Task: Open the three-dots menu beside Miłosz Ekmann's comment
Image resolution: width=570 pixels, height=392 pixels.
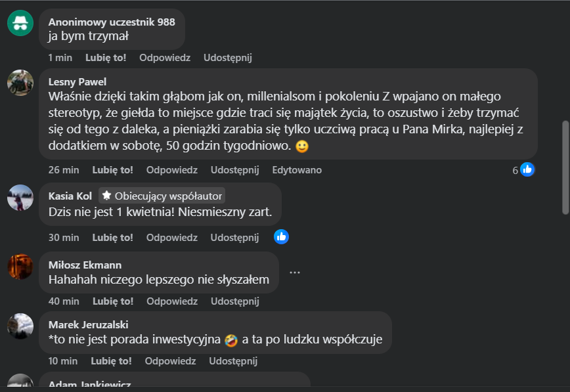Action: click(x=295, y=272)
